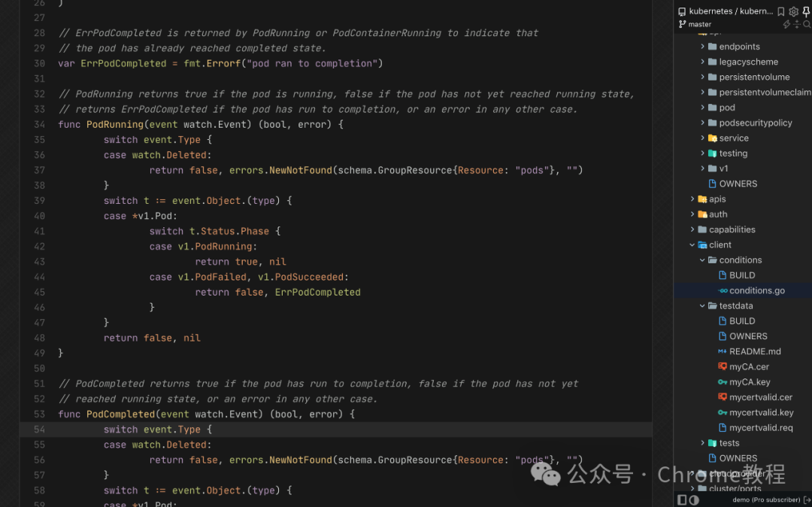Select the persistentvolumeclaim folder name

(765, 93)
